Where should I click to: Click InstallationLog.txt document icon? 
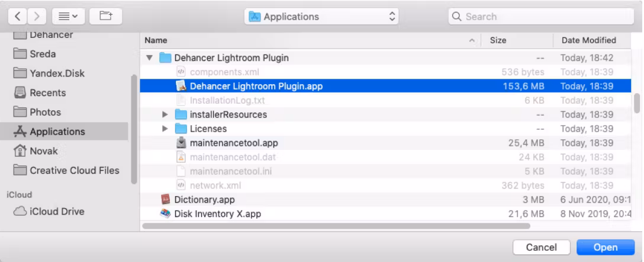click(181, 100)
